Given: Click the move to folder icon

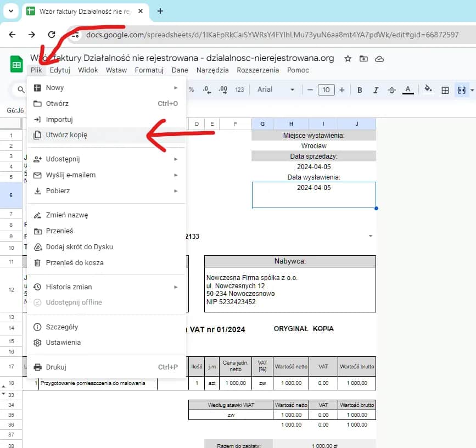Looking at the screenshot, I should pos(363,59).
